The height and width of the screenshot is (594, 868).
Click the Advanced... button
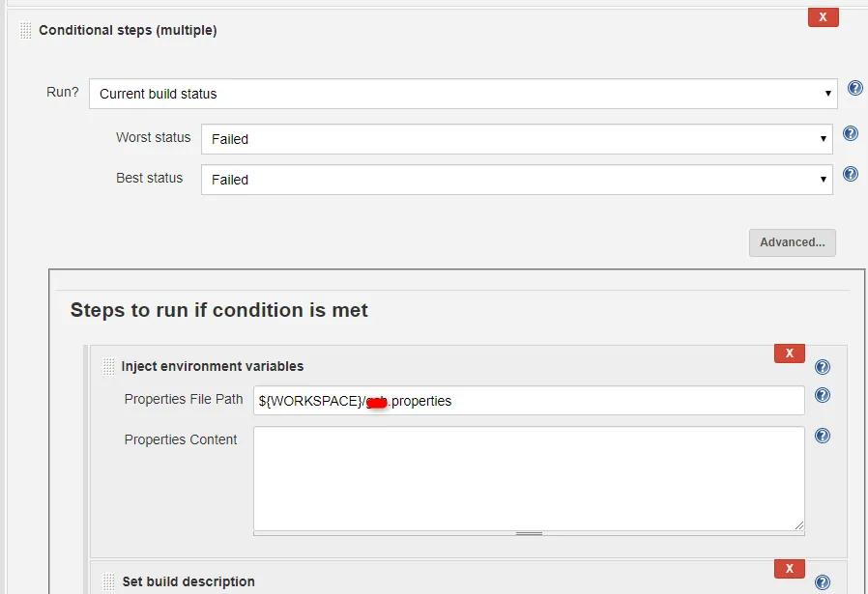(792, 242)
